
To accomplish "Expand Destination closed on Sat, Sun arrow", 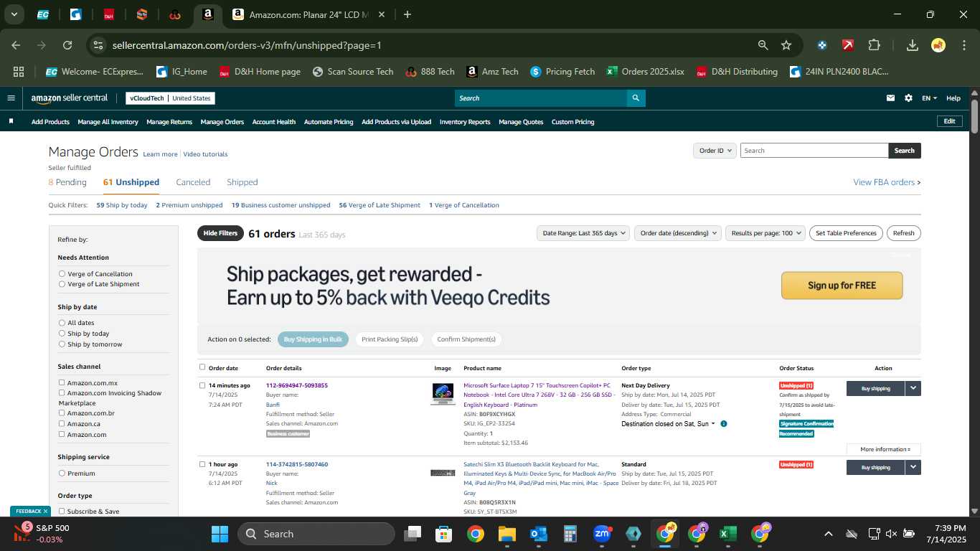I will 713,424.
